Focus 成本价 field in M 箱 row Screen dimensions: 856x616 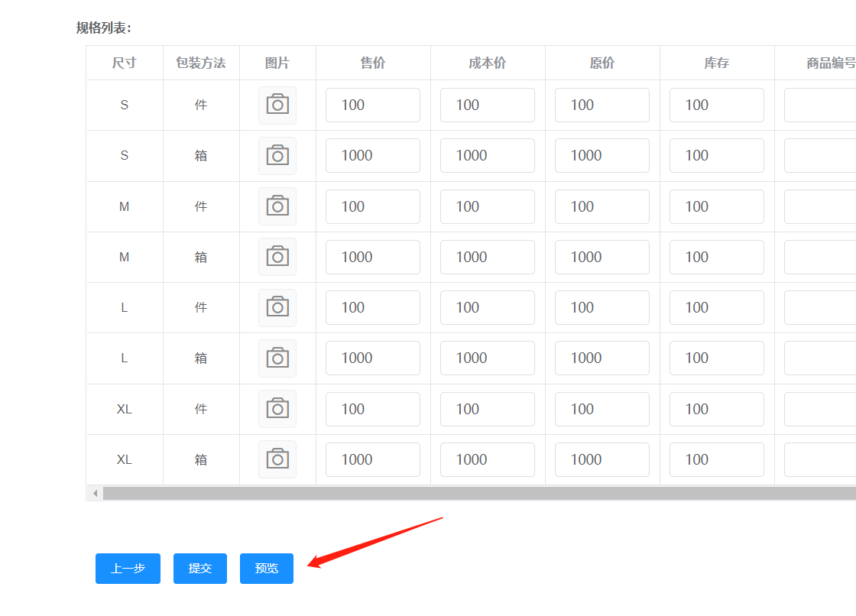[x=488, y=257]
